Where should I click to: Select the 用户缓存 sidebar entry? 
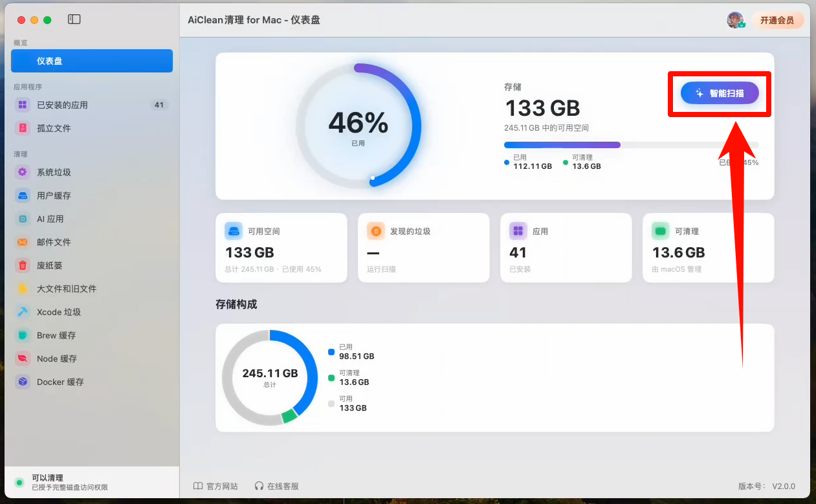[92, 195]
